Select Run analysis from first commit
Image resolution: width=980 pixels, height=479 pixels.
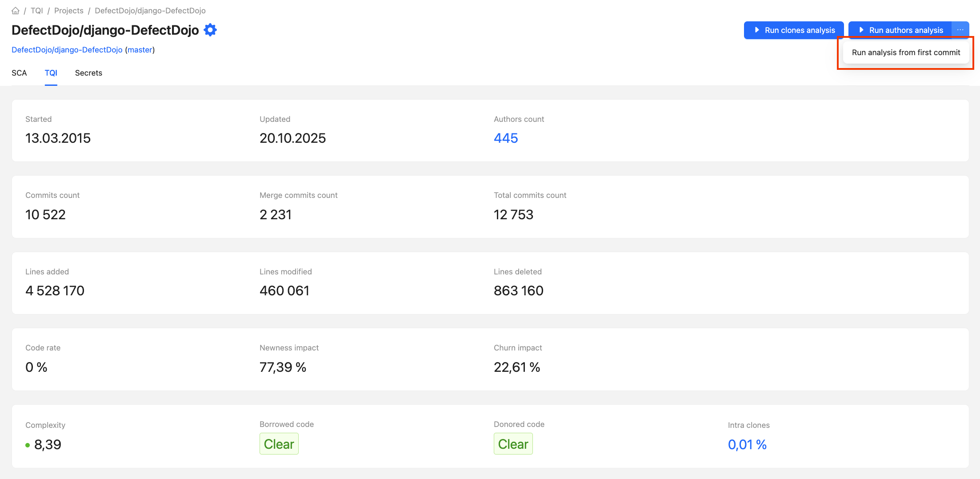tap(906, 52)
